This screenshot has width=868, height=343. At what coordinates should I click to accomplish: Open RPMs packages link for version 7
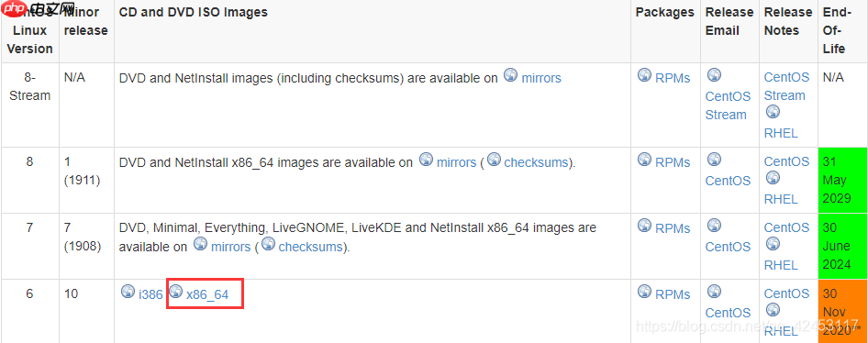coord(673,228)
